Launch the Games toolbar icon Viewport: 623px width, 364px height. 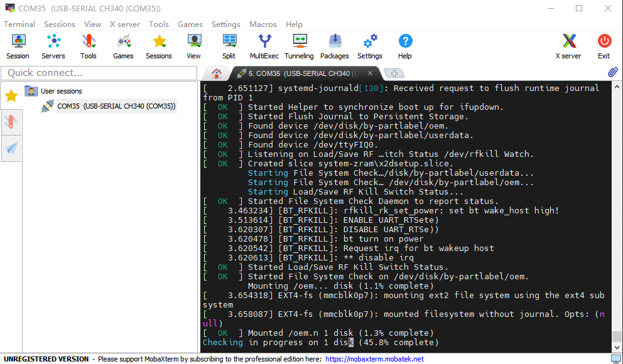click(x=123, y=46)
